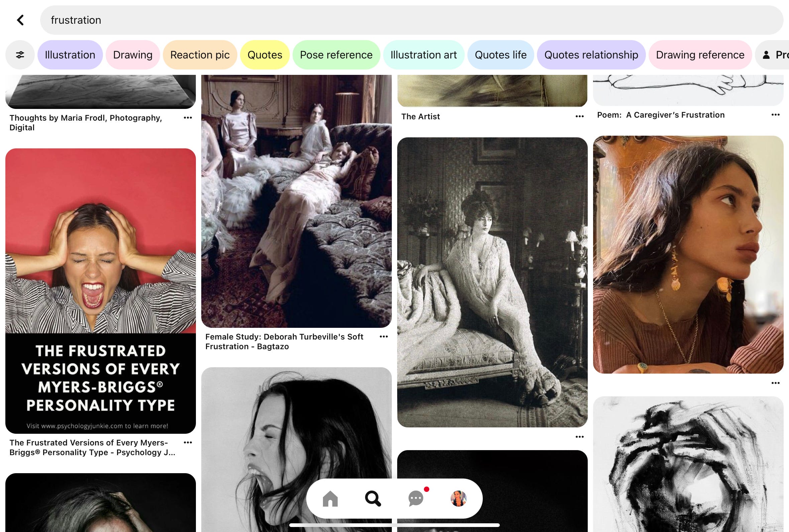The height and width of the screenshot is (532, 789).
Task: Open more options for Thoughts by Maria Frodl
Action: tap(188, 118)
